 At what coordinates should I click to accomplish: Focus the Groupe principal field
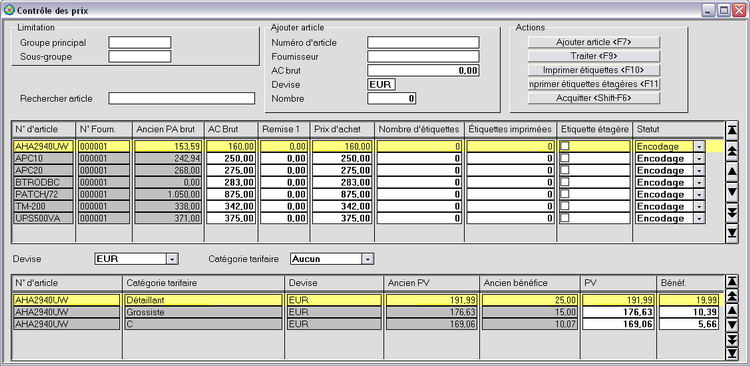(140, 43)
